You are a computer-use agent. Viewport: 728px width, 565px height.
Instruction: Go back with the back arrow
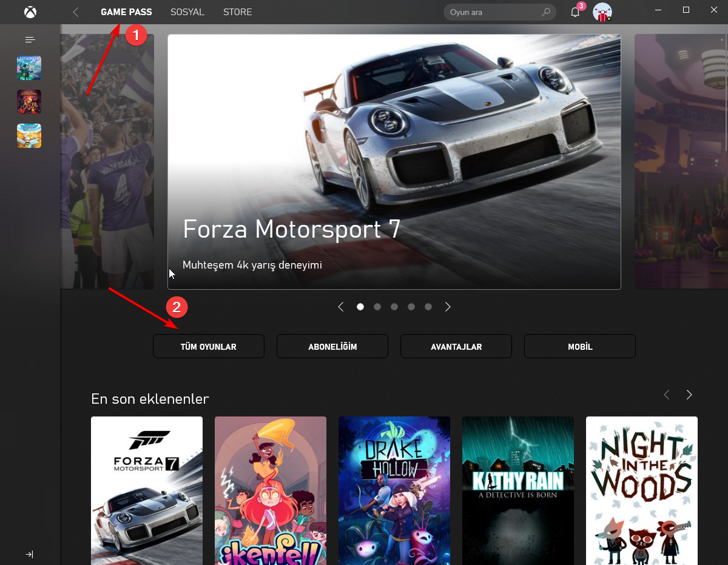point(76,12)
